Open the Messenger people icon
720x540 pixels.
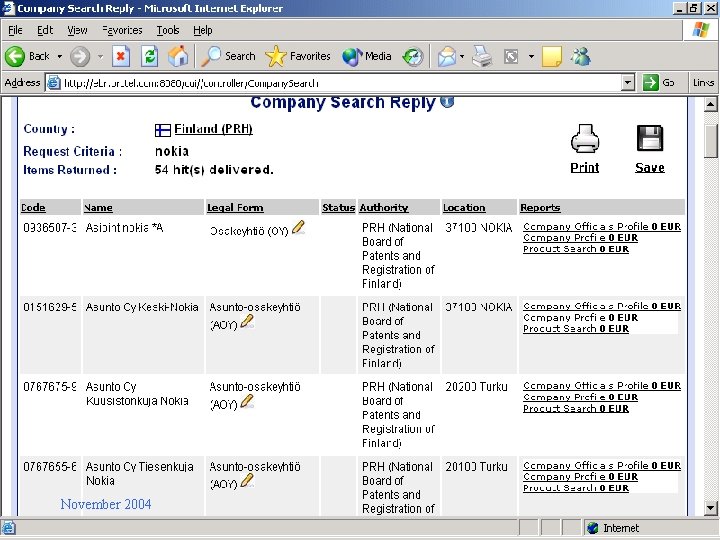(580, 56)
